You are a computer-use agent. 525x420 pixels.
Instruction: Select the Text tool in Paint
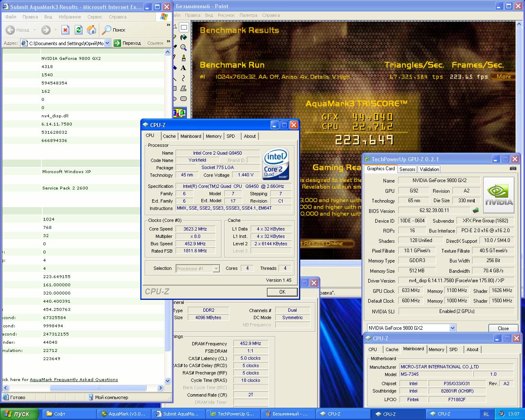pyautogui.click(x=184, y=68)
